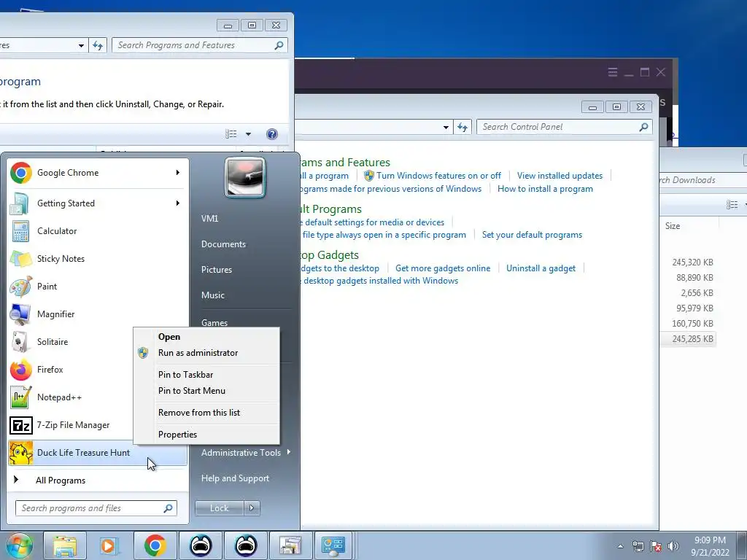
Task: Open View installed updates link
Action: tap(560, 176)
